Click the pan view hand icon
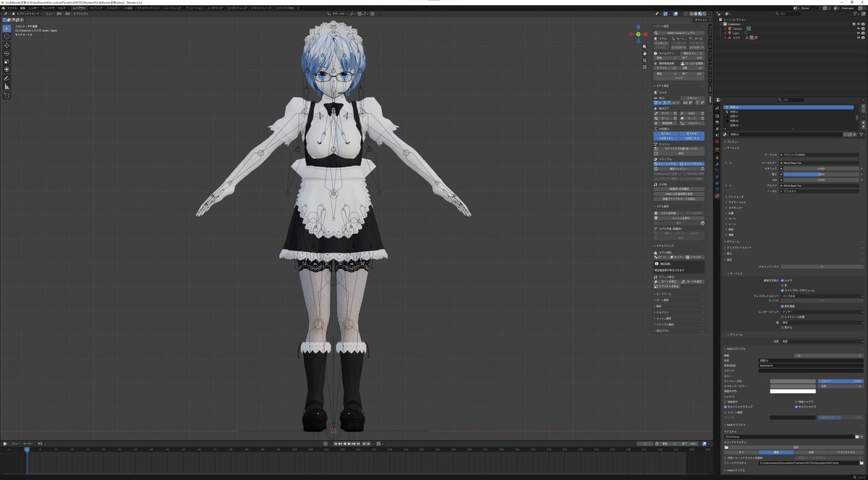This screenshot has height=480, width=868. pos(644,53)
